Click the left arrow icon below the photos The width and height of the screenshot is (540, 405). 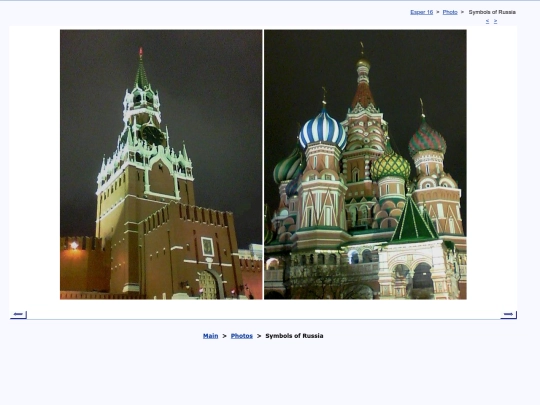click(18, 314)
